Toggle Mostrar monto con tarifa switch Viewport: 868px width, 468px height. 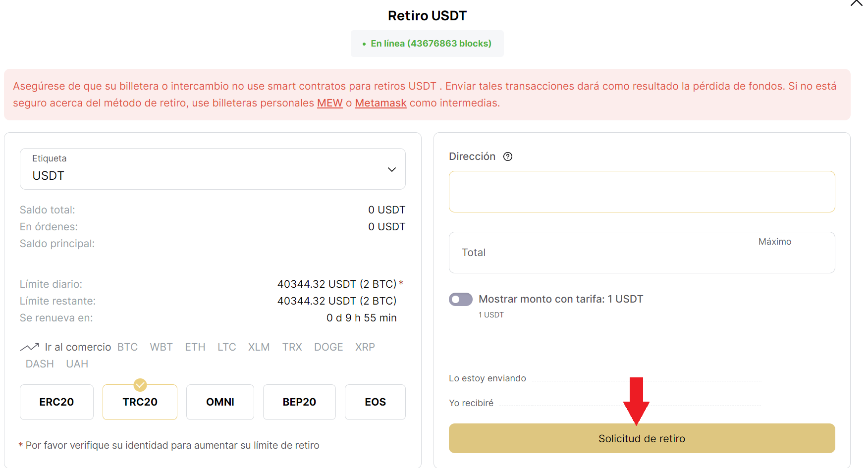[461, 299]
